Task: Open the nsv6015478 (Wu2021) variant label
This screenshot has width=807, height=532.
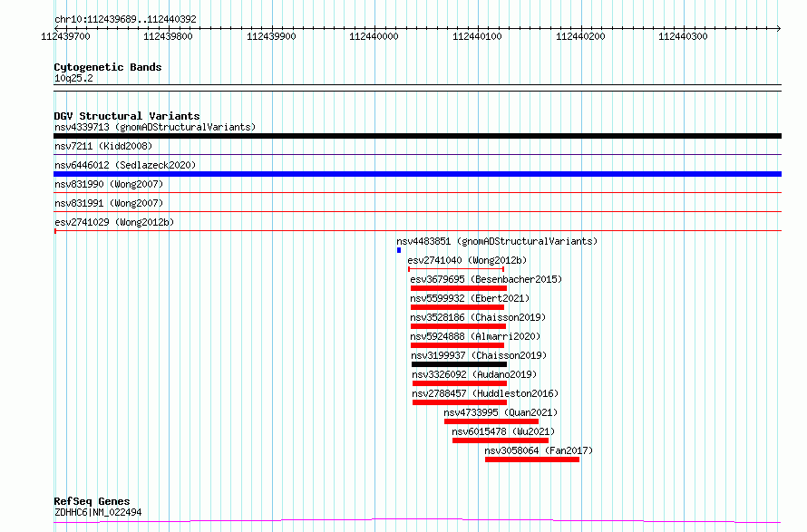Action: point(502,431)
